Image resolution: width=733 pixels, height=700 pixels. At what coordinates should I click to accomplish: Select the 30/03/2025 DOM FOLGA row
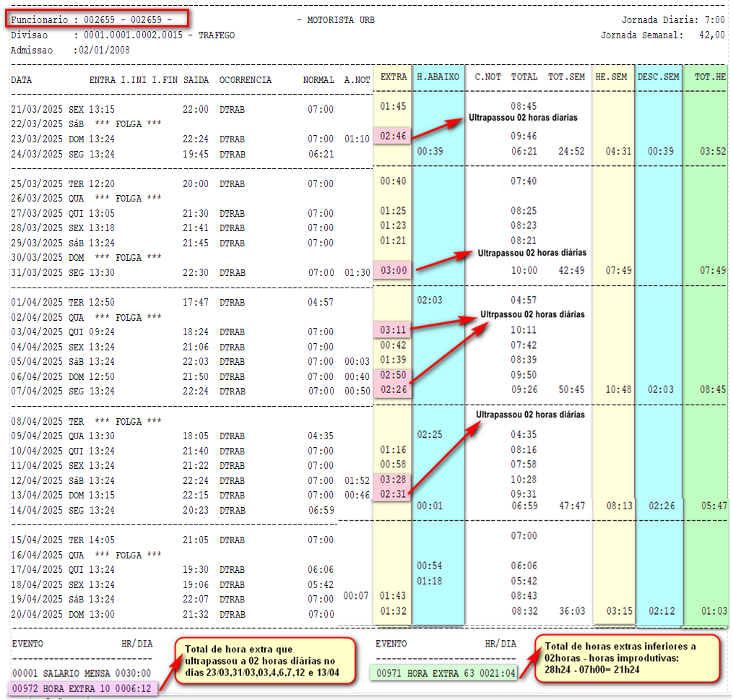86,258
